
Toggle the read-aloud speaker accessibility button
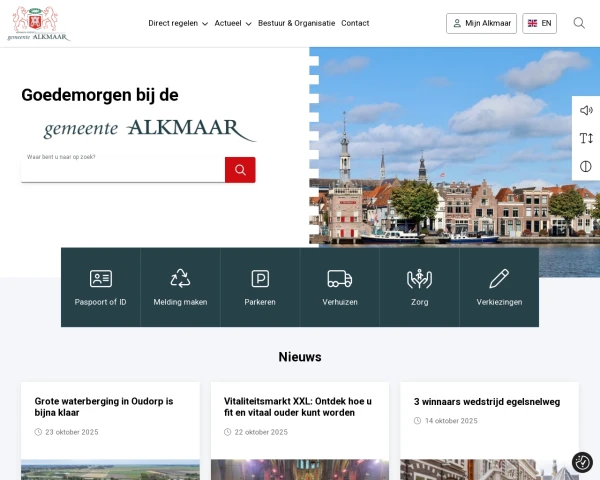(586, 110)
